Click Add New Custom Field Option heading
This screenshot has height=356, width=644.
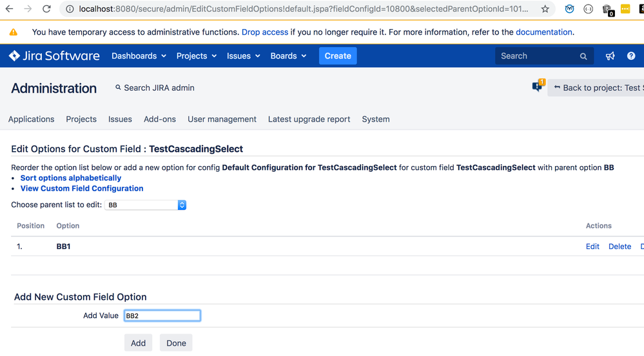[x=80, y=297]
